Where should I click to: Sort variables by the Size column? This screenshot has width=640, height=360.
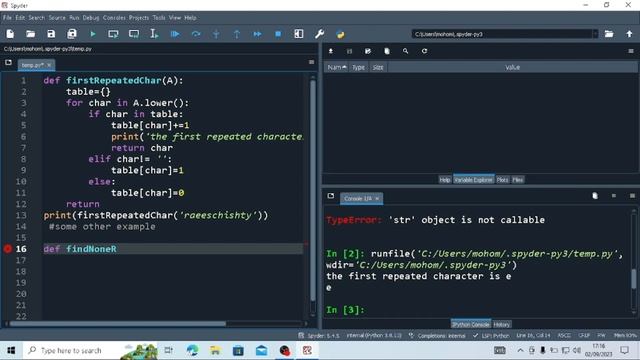378,67
